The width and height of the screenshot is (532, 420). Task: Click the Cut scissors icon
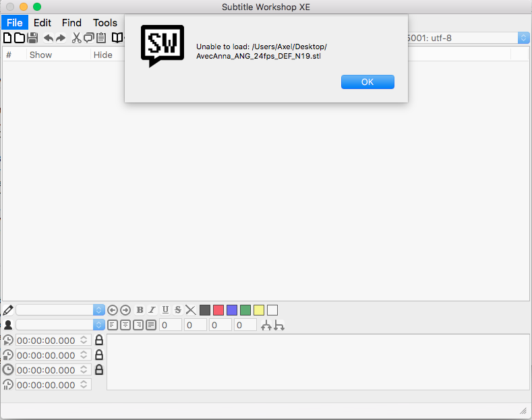click(77, 38)
